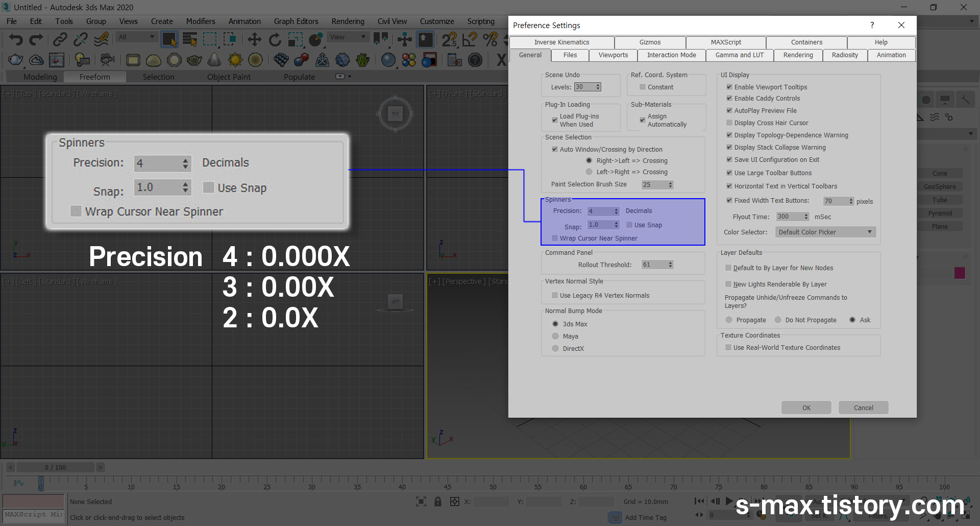This screenshot has height=526, width=980.
Task: Activate the Select Object tool
Action: 169,39
